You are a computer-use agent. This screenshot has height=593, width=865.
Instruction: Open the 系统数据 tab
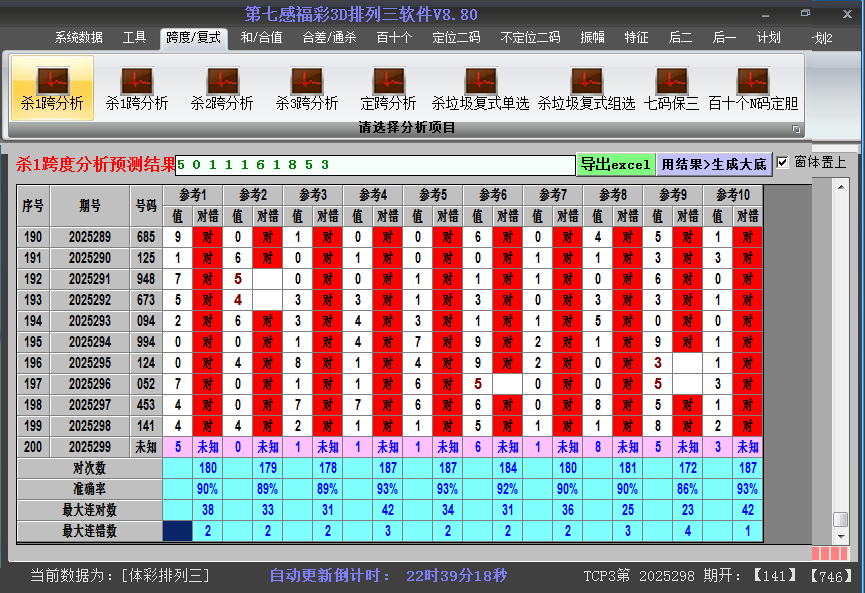coord(79,38)
